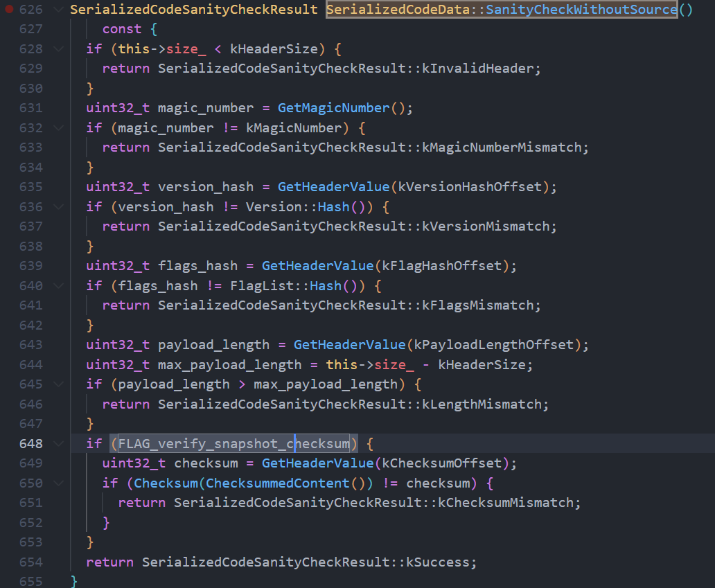Screen dimensions: 715x588
Task: Collapse the function fold at line 626
Action: (58, 9)
